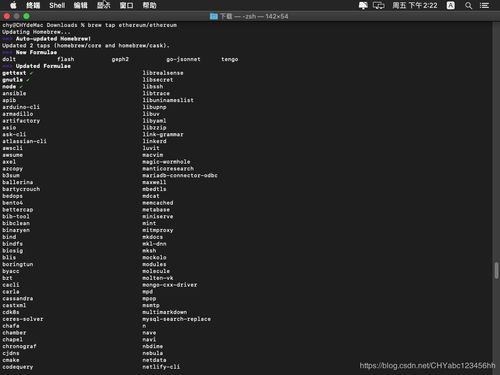500x375 pixels.
Task: Open Notification Center list icon
Action: click(484, 5)
